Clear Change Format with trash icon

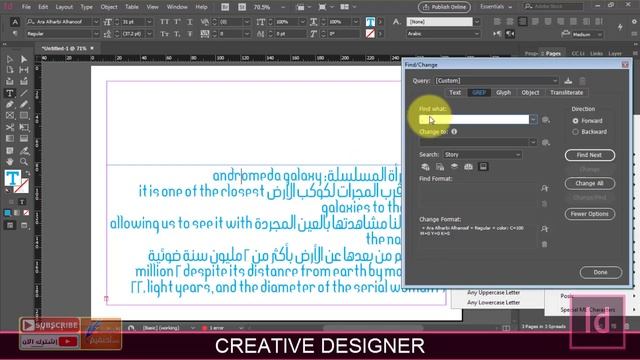(544, 244)
